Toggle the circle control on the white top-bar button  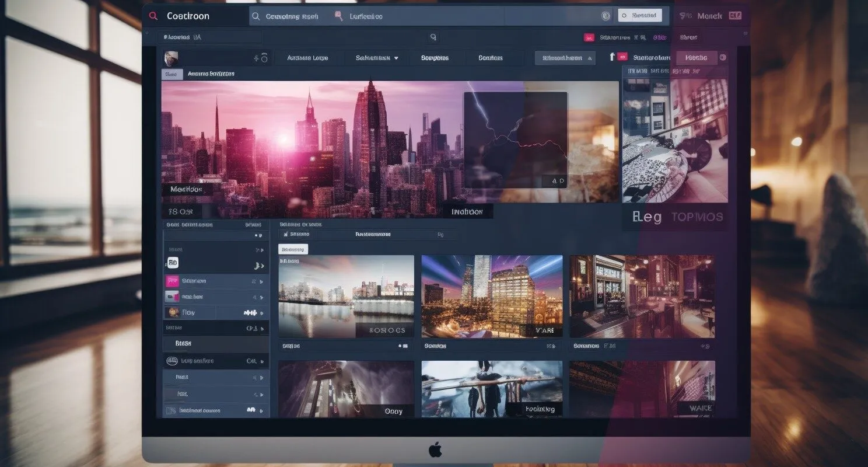point(624,16)
